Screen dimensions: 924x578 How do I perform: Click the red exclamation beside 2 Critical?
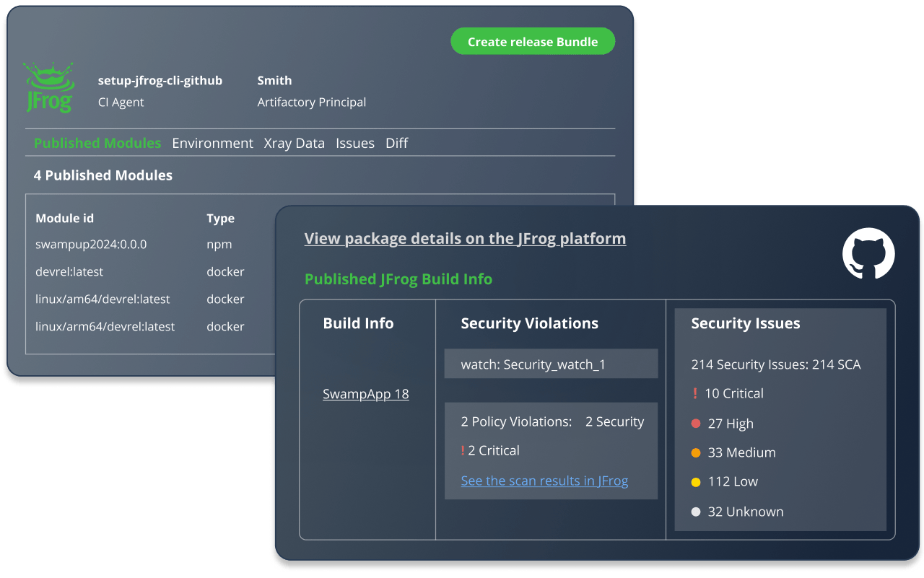tap(463, 450)
